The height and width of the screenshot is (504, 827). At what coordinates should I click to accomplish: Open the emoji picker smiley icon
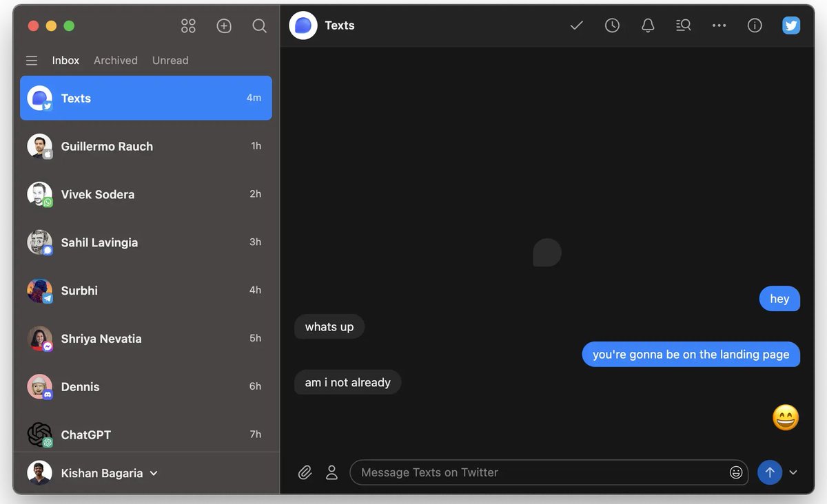[x=736, y=472]
